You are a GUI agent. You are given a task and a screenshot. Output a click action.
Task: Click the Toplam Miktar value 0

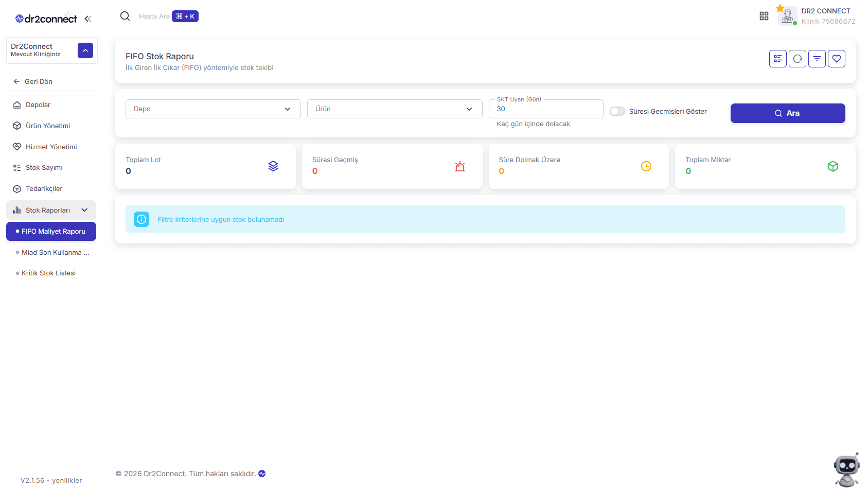(688, 171)
